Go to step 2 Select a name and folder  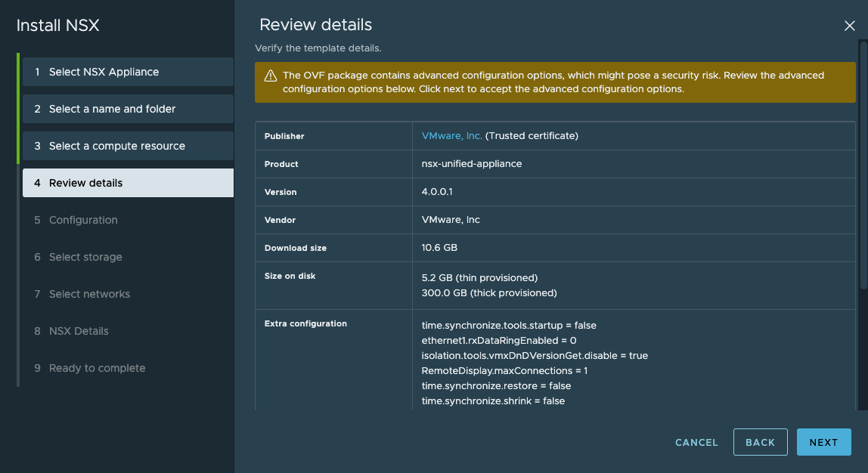[128, 109]
